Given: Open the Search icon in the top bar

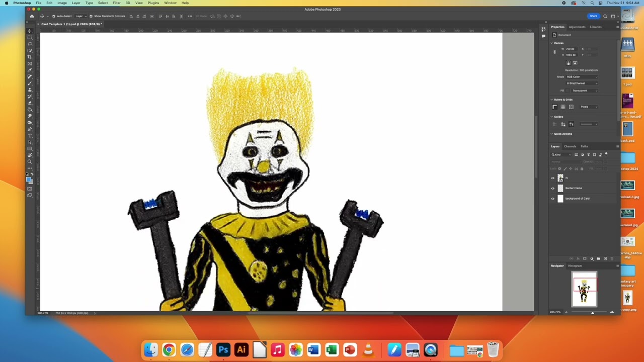Looking at the screenshot, I should 605,16.
